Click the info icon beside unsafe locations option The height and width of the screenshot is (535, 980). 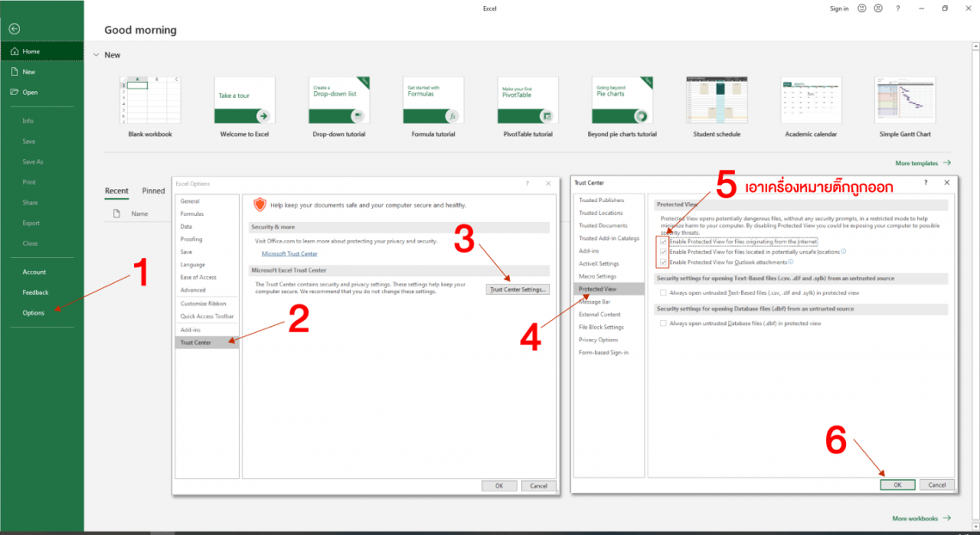[x=843, y=251]
